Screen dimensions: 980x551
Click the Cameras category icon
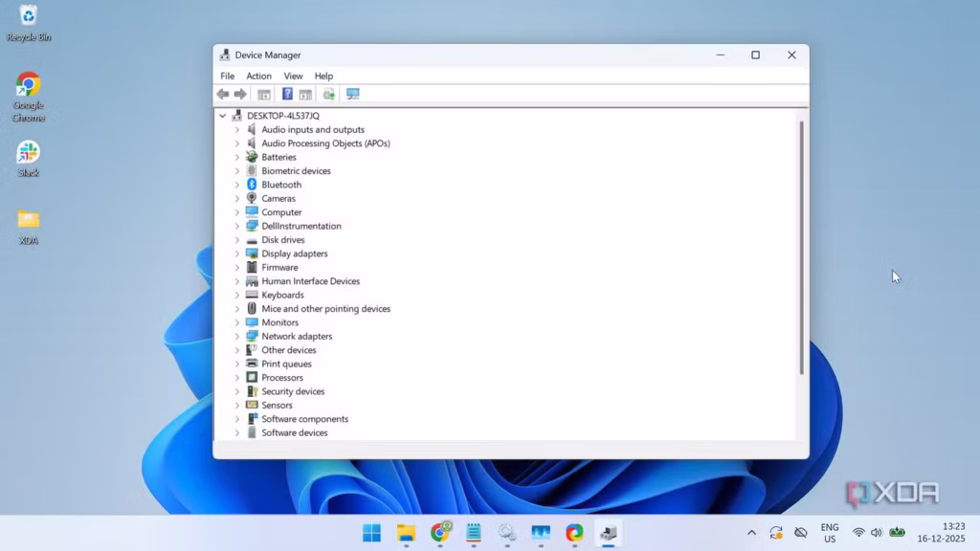252,198
